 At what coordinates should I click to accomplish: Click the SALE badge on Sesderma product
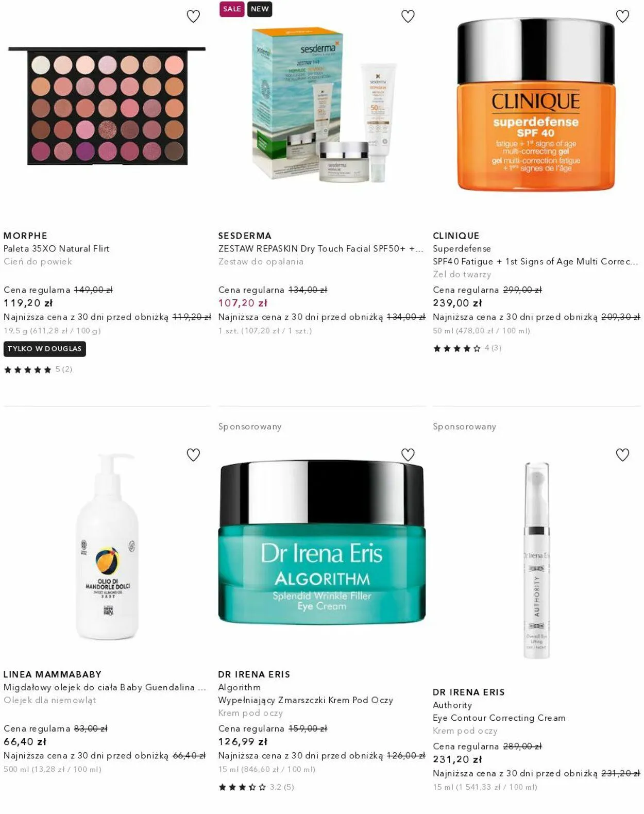[232, 9]
